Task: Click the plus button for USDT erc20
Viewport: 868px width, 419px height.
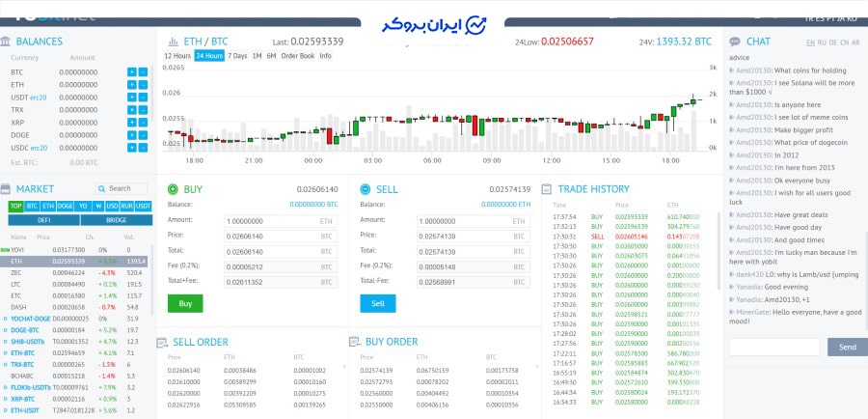Action: point(132,98)
